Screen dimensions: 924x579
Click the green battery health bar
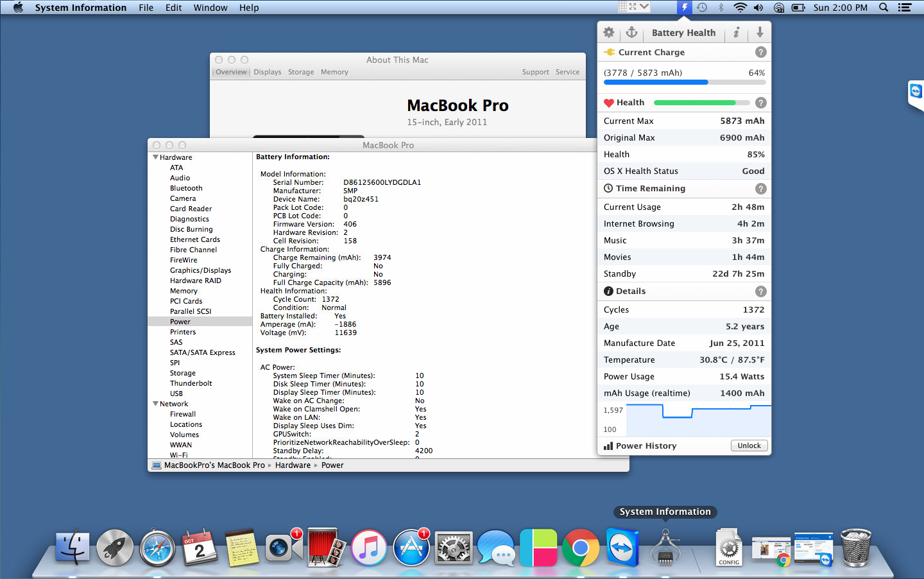click(701, 103)
